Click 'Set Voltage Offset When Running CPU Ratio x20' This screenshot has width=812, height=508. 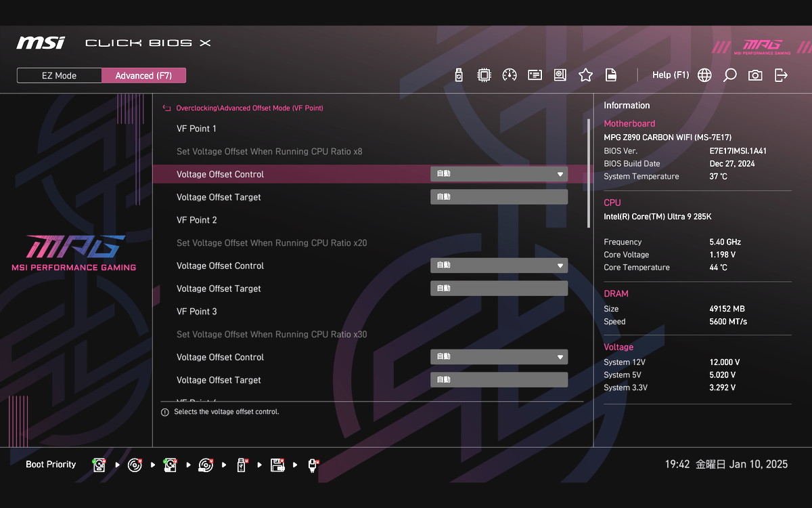pos(272,243)
